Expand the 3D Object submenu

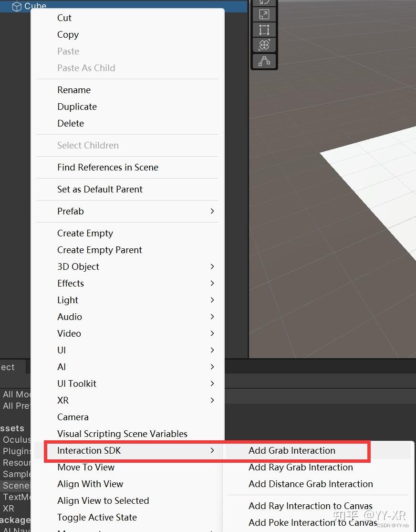[78, 266]
